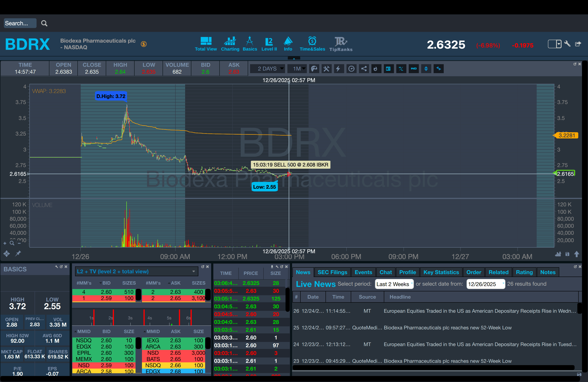588x382 pixels.
Task: Switch to the SEC Filings tab
Action: point(332,272)
